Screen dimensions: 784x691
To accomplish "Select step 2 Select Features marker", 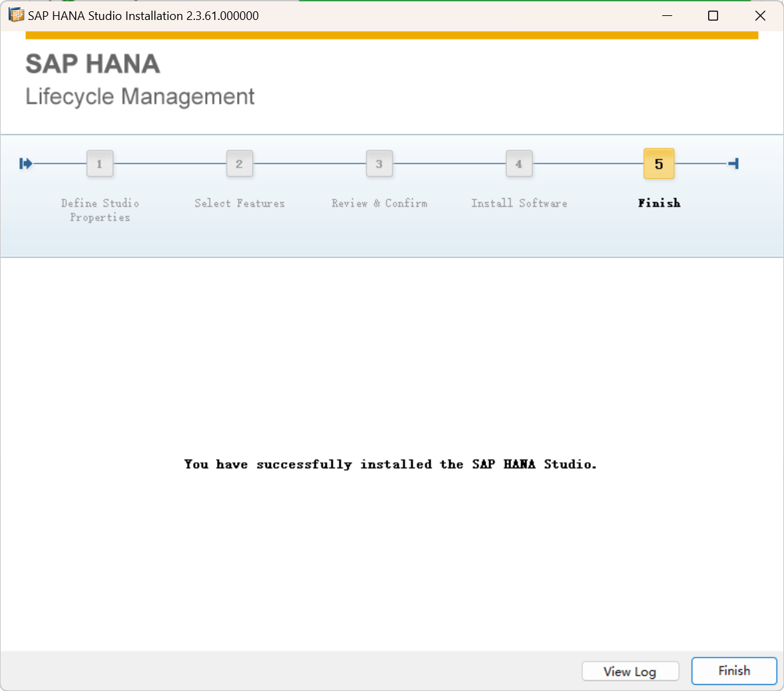I will 240,164.
